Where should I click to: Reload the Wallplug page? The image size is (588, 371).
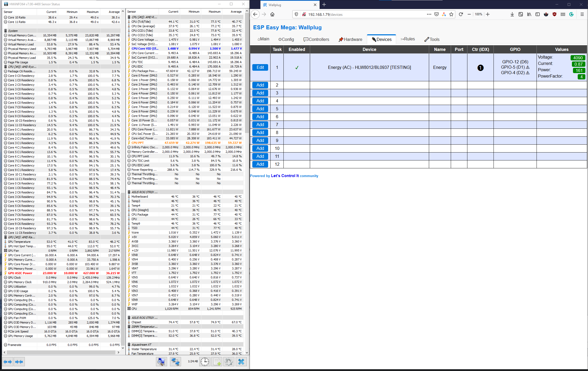click(461, 14)
